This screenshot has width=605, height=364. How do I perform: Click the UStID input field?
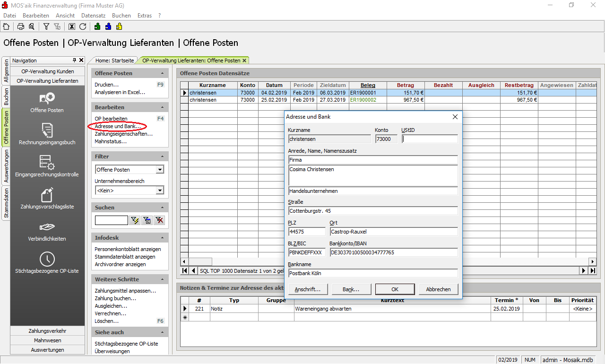(x=429, y=139)
